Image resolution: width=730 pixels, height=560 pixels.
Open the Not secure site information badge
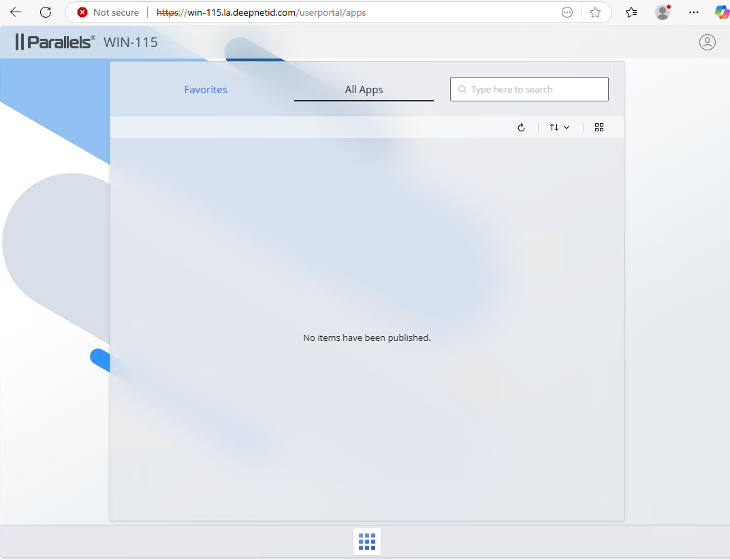pos(108,12)
